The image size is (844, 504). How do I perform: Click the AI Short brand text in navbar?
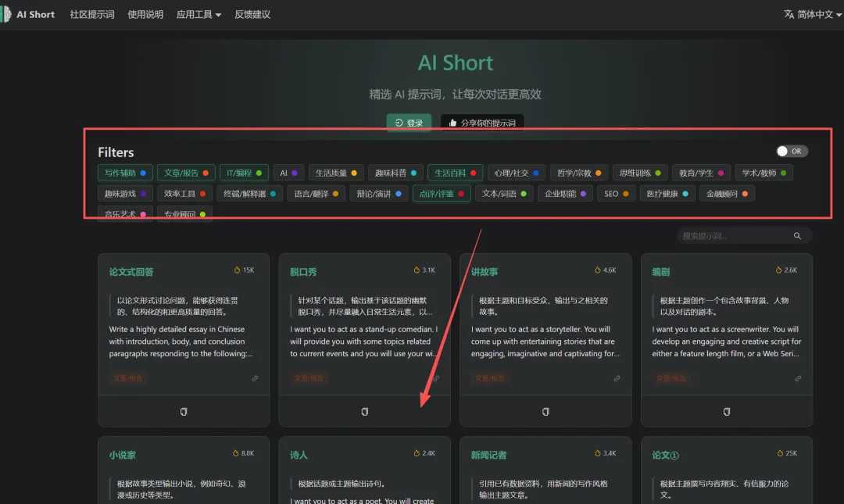35,15
